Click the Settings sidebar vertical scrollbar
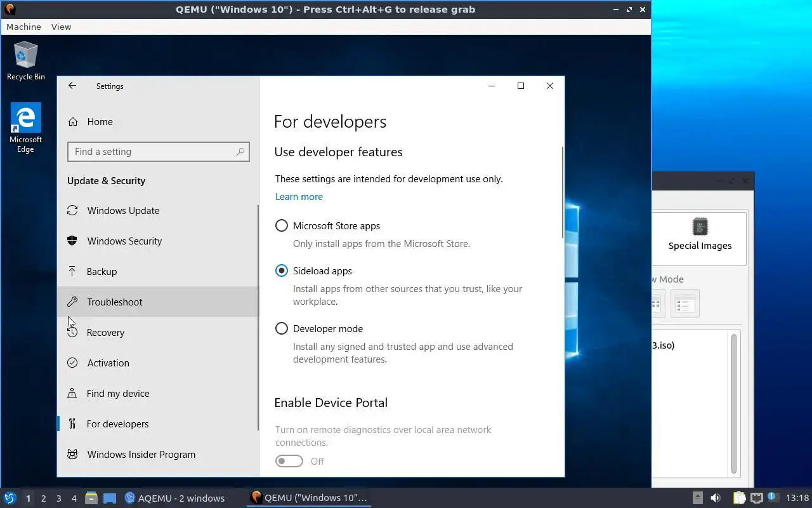812x508 pixels. [x=258, y=317]
